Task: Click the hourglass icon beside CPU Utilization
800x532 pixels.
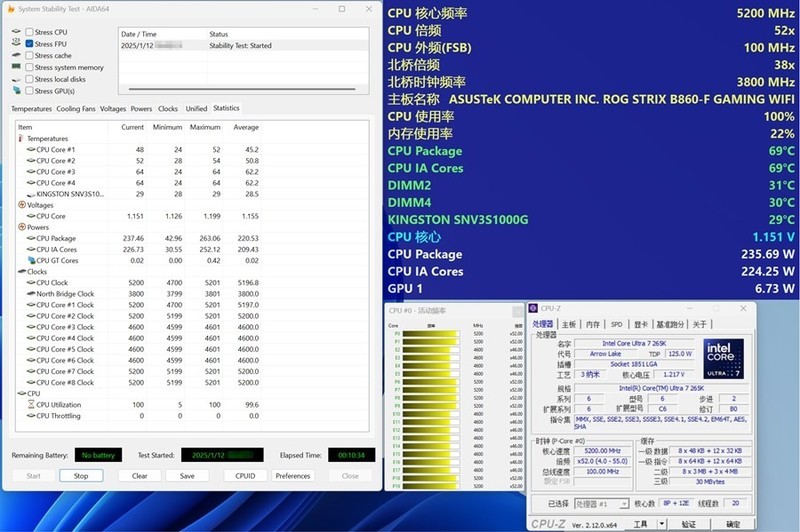Action: [x=31, y=404]
